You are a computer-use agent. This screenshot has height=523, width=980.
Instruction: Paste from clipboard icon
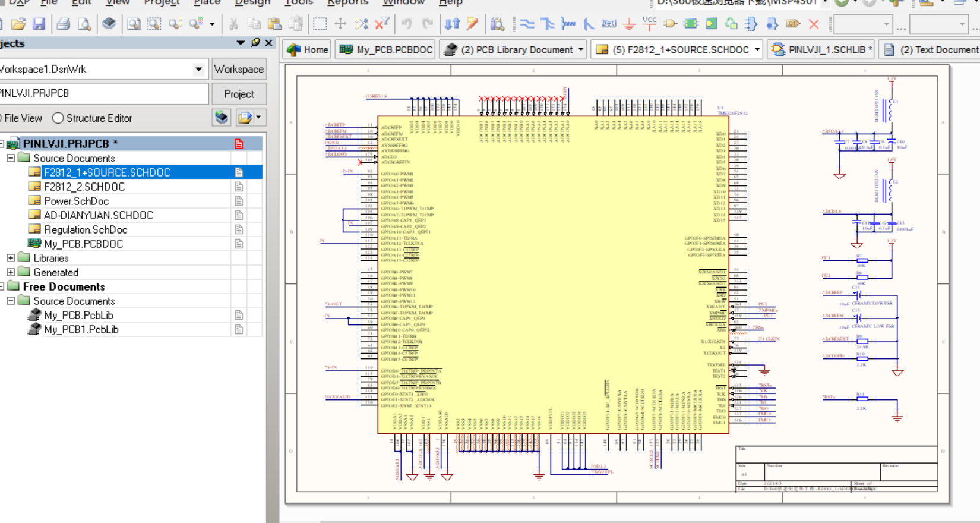[274, 24]
